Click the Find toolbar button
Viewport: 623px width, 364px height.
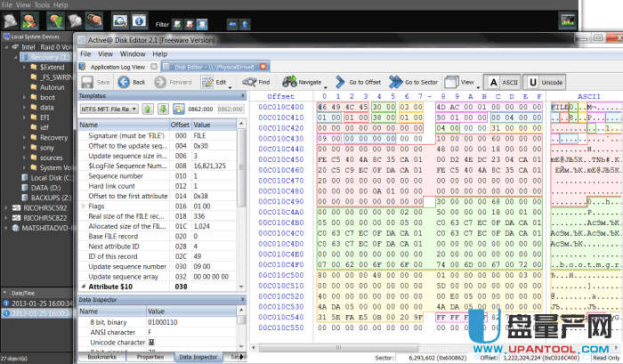click(x=257, y=82)
